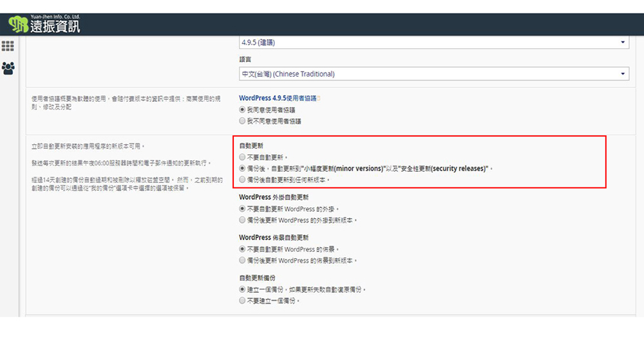Image resolution: width=644 pixels, height=354 pixels.
Task: Click the 自動更新 section heading
Action: [251, 145]
